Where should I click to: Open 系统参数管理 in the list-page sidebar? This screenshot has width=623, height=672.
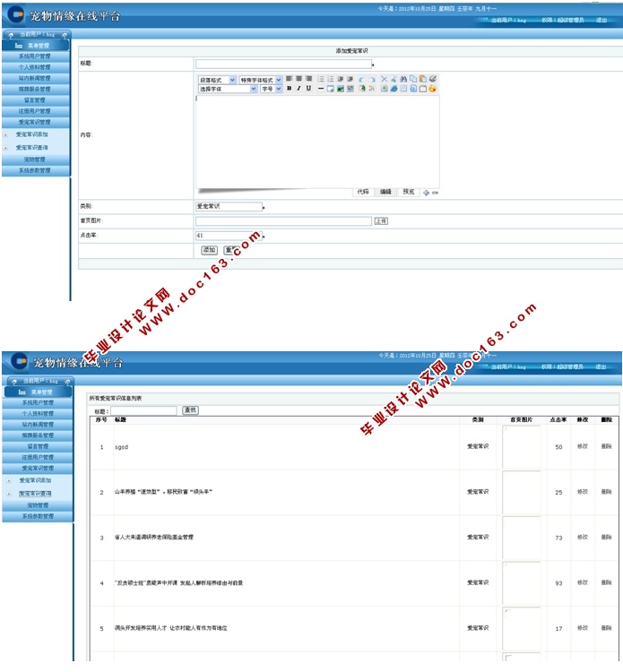38,516
